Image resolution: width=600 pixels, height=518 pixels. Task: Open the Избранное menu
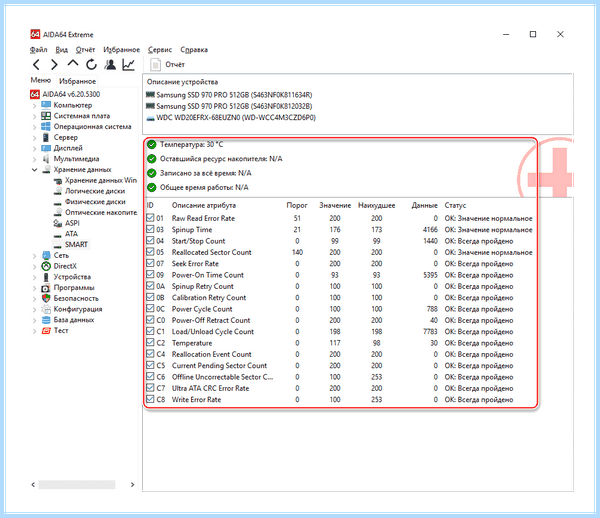(121, 50)
